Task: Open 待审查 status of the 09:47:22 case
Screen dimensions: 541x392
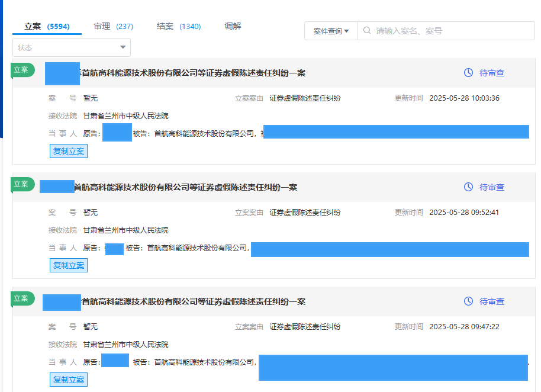Action: [492, 301]
